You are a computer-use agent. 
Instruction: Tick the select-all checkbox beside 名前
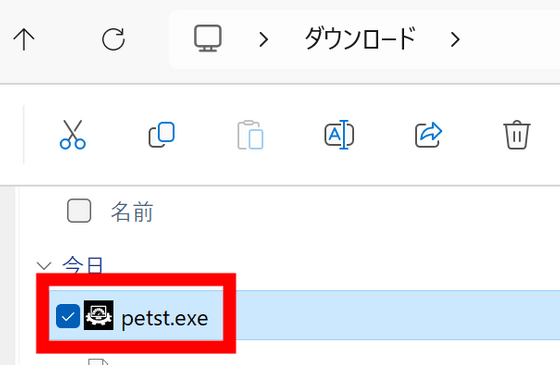(79, 211)
